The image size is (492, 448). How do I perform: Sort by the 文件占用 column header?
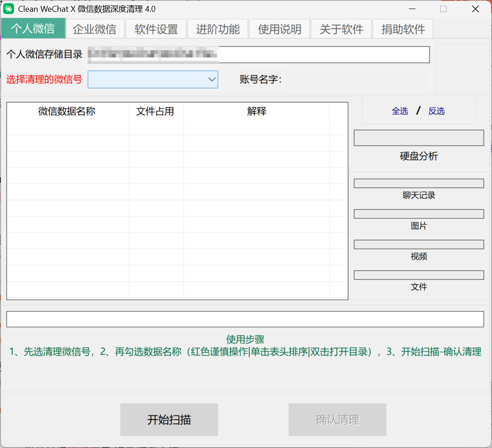tap(154, 111)
